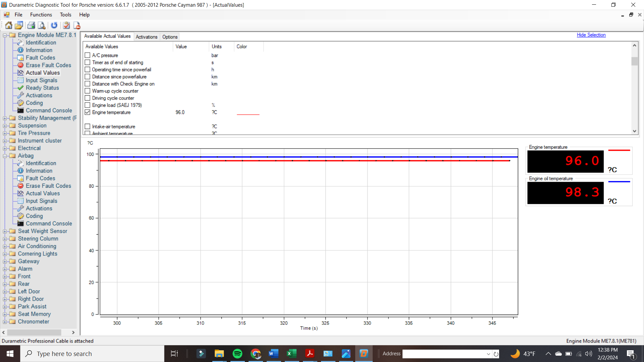Check the Intake-air temperature box

click(88, 126)
